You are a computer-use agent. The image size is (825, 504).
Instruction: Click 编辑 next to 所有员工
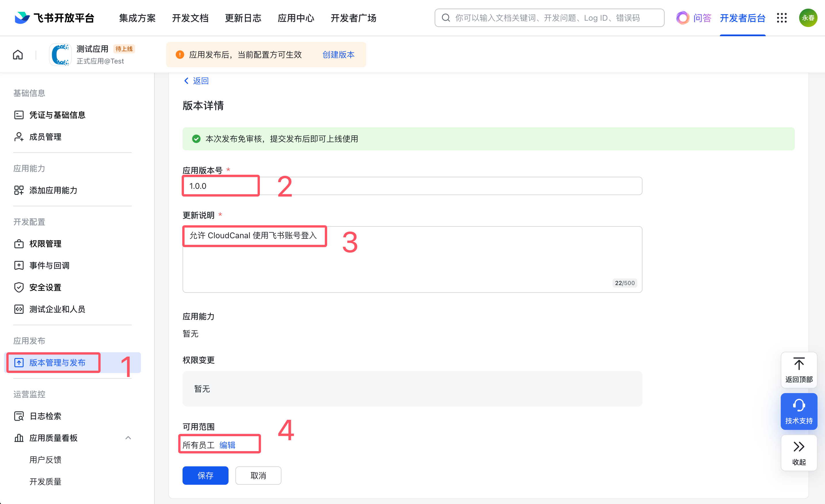[x=227, y=445]
